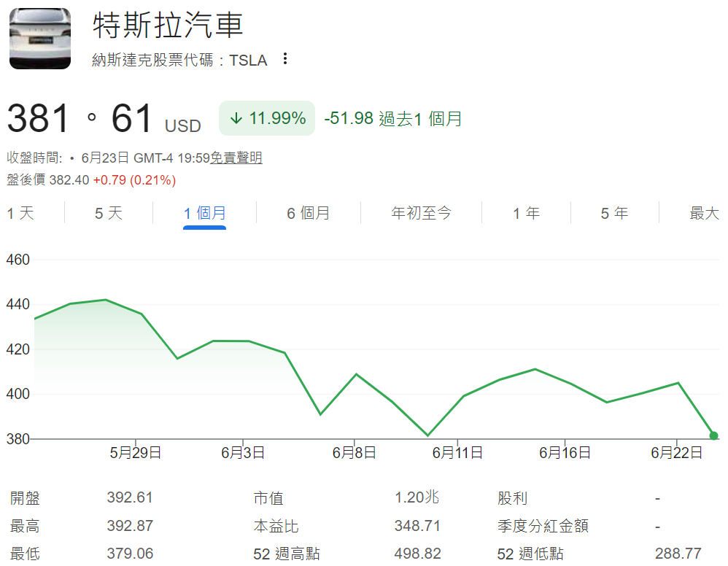The image size is (728, 566).
Task: Click the 420 price axis label
Action: point(18,349)
